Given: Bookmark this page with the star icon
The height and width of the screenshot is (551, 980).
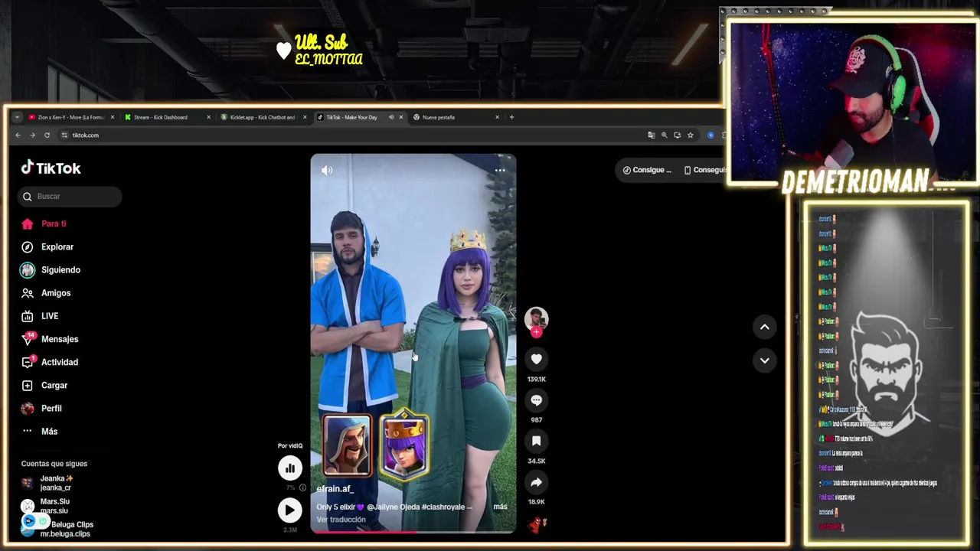Looking at the screenshot, I should pyautogui.click(x=690, y=135).
